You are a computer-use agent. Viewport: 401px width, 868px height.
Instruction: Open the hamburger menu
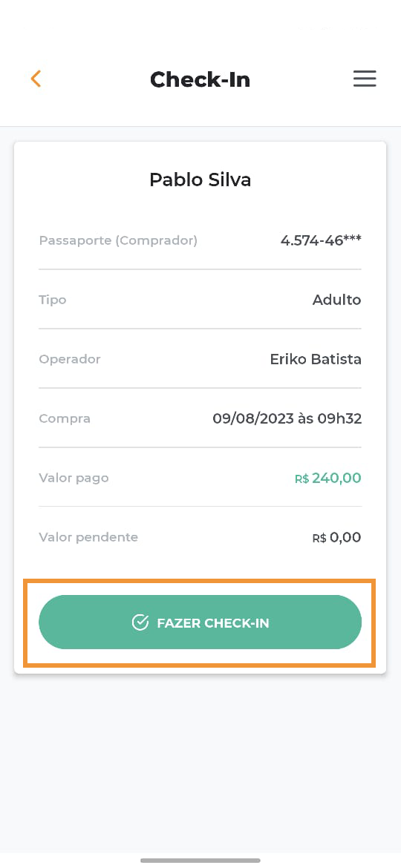click(x=365, y=79)
